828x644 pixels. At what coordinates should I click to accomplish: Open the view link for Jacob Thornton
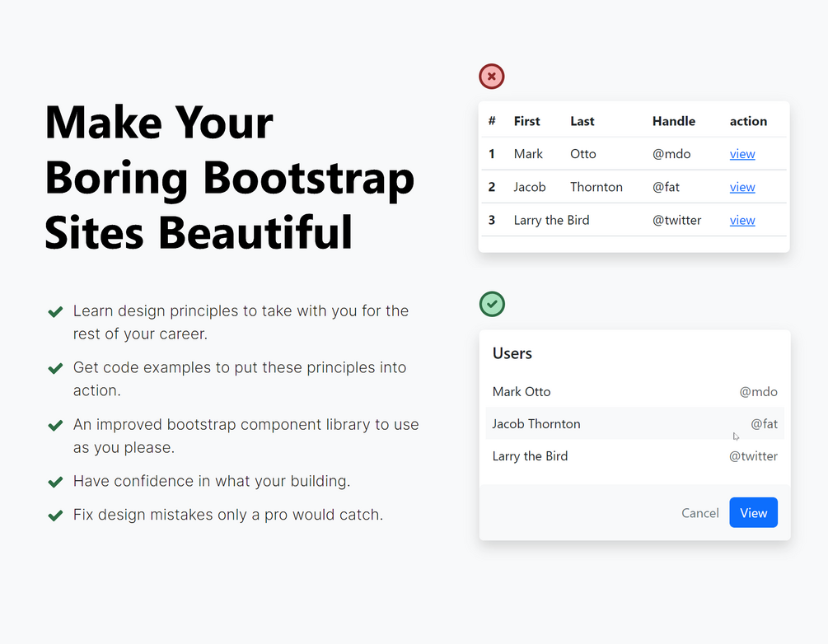click(x=742, y=187)
